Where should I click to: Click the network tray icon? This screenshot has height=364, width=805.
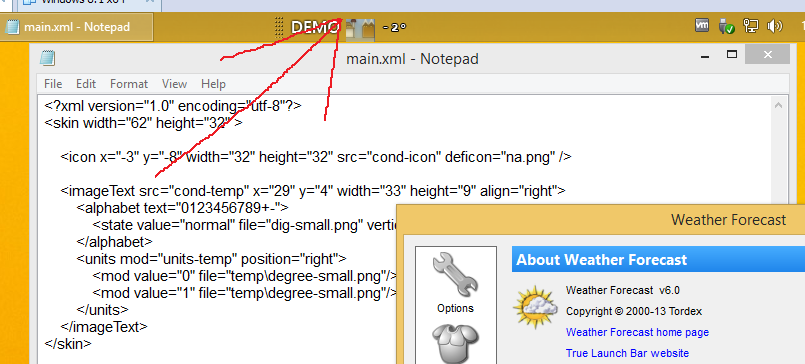point(751,26)
